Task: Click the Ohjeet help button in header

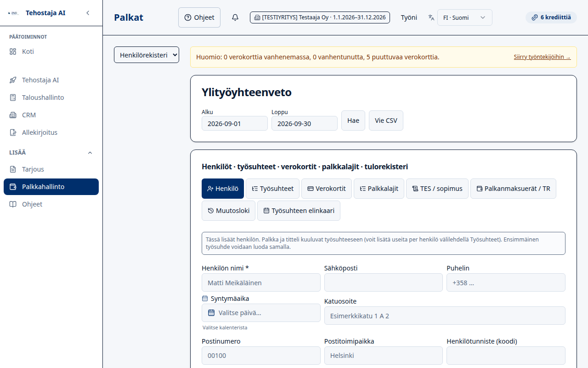Action: click(199, 17)
